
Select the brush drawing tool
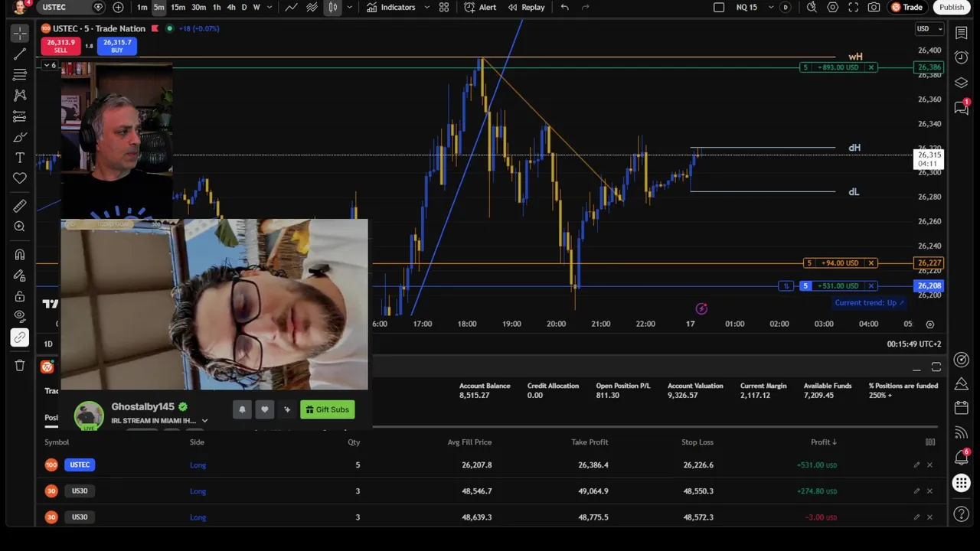(x=20, y=137)
